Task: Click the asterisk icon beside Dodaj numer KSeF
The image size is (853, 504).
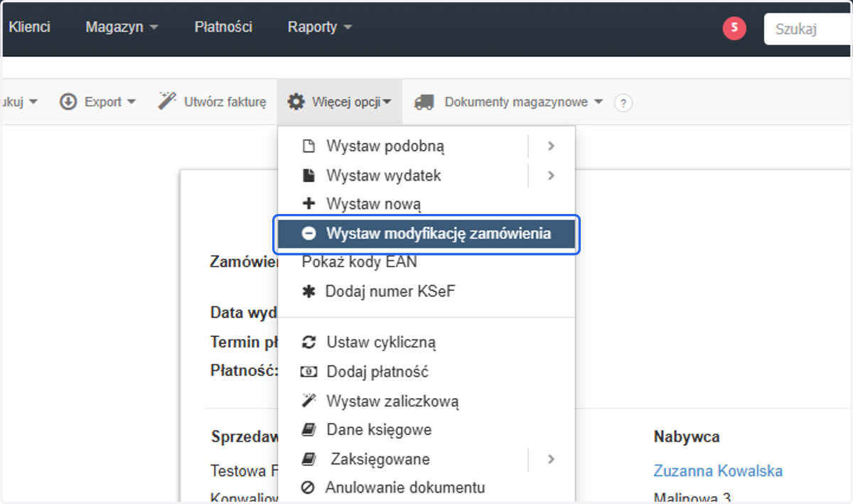Action: click(309, 291)
